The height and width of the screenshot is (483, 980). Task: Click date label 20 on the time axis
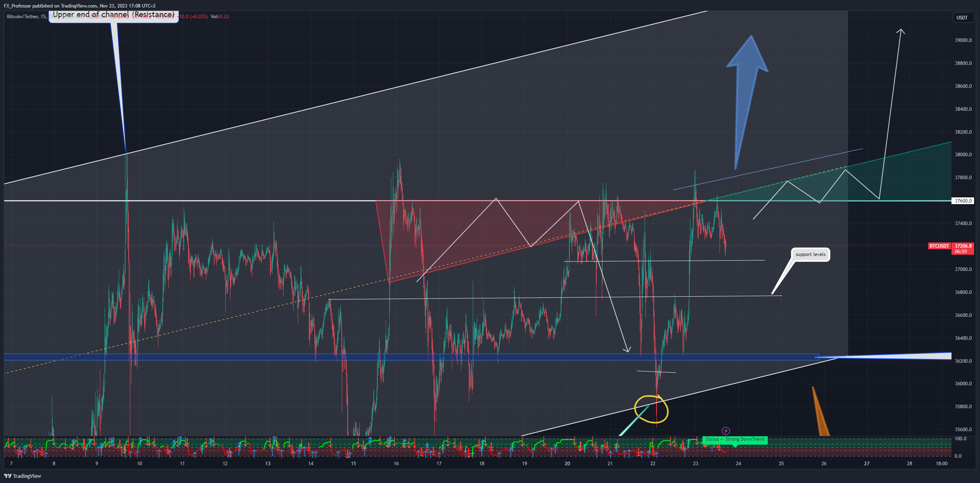click(567, 464)
